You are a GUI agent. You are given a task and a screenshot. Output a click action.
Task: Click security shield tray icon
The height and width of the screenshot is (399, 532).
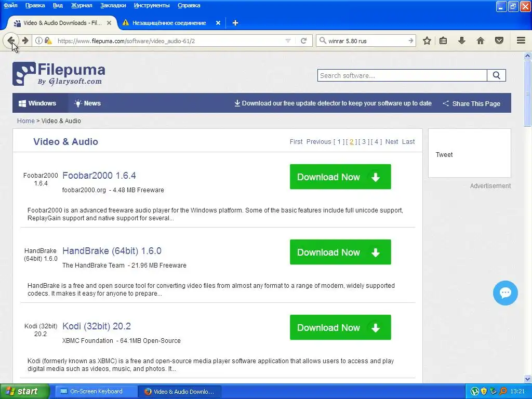[x=484, y=392]
